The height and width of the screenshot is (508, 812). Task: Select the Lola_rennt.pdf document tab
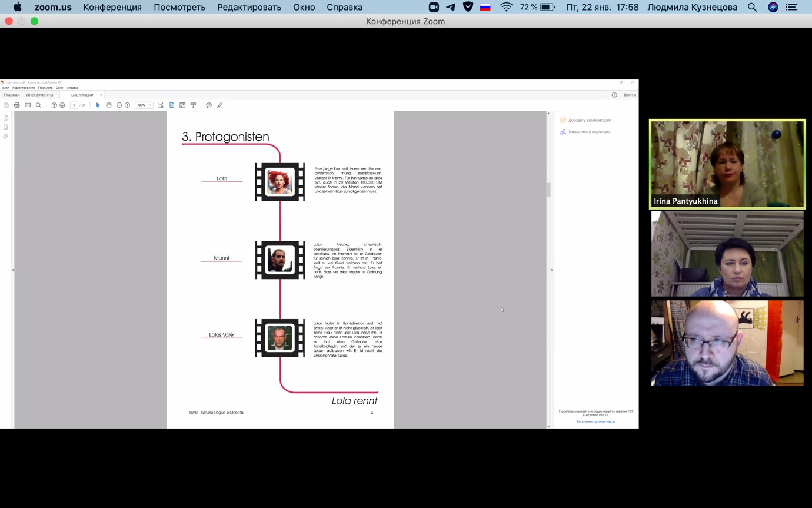click(82, 95)
